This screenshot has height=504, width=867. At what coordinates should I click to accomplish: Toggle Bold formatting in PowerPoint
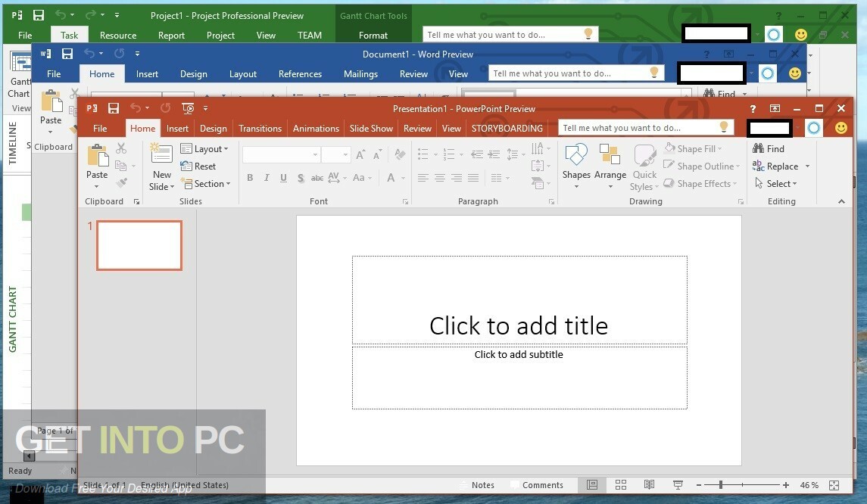click(x=250, y=177)
